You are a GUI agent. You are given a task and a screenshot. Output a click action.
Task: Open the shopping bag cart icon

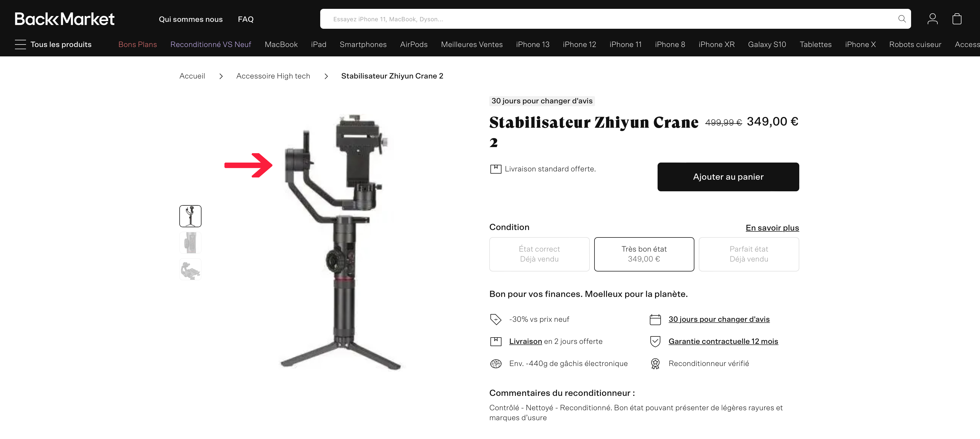point(957,19)
